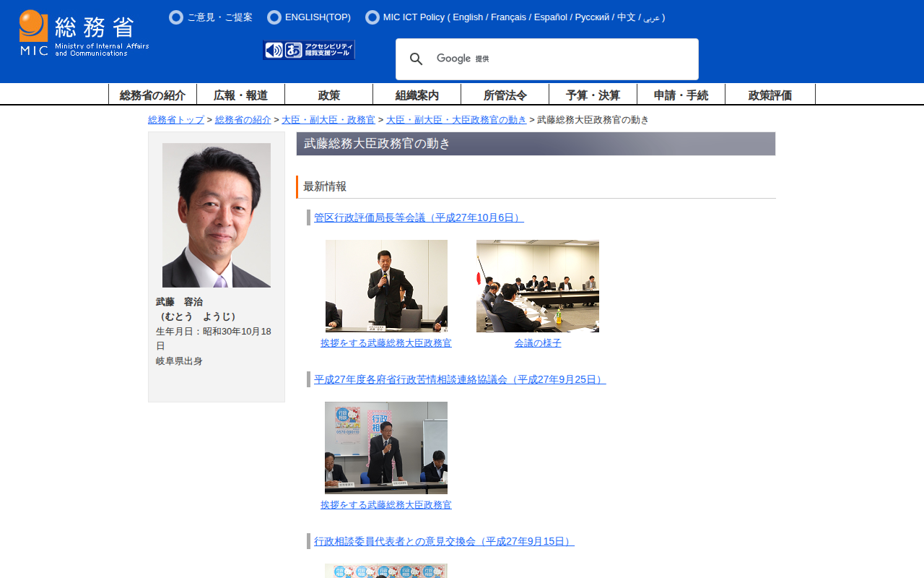Image resolution: width=924 pixels, height=578 pixels.
Task: Click 大臣・副大臣・大臣政務官の動き breadcrumb link
Action: (x=456, y=120)
